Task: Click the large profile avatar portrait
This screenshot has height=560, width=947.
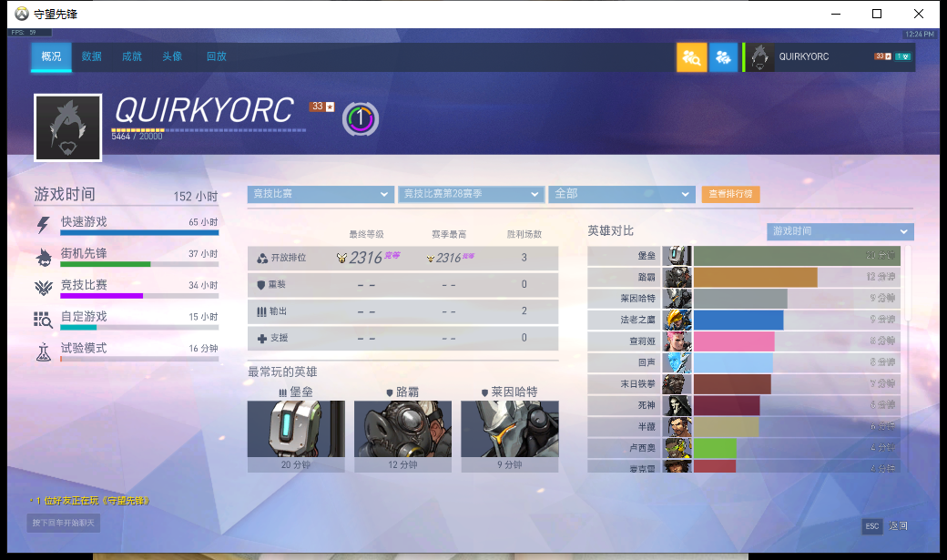Action: [x=67, y=128]
